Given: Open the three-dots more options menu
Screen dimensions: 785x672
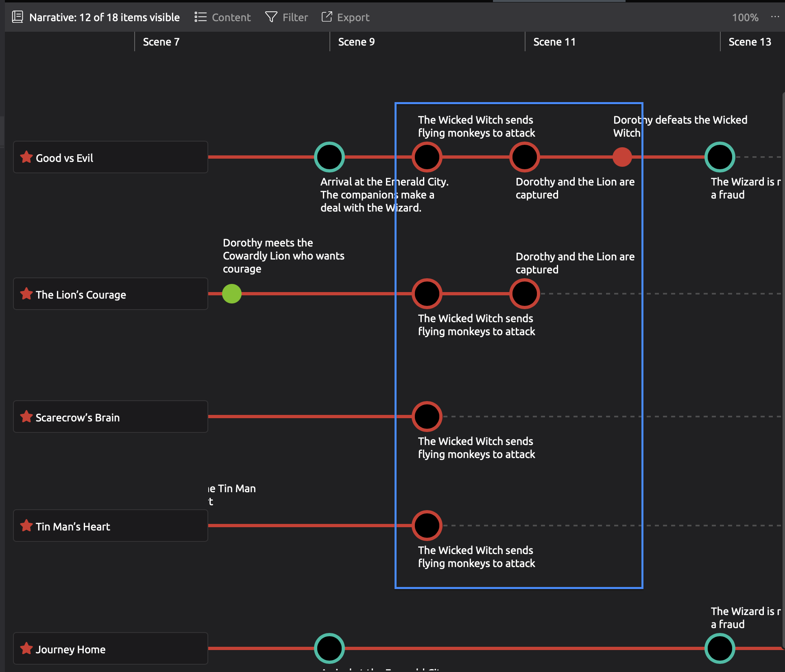Looking at the screenshot, I should point(775,17).
